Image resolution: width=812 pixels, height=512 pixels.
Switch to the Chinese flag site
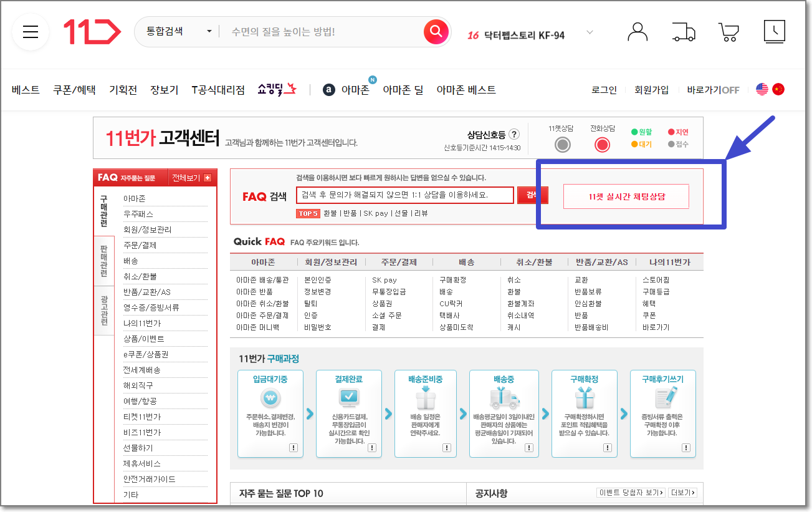click(x=778, y=89)
